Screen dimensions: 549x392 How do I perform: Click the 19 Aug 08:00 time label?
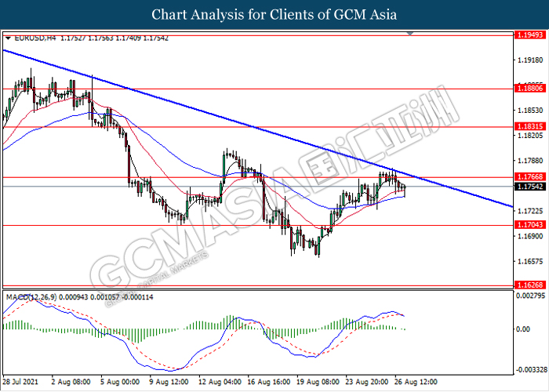tap(318, 381)
